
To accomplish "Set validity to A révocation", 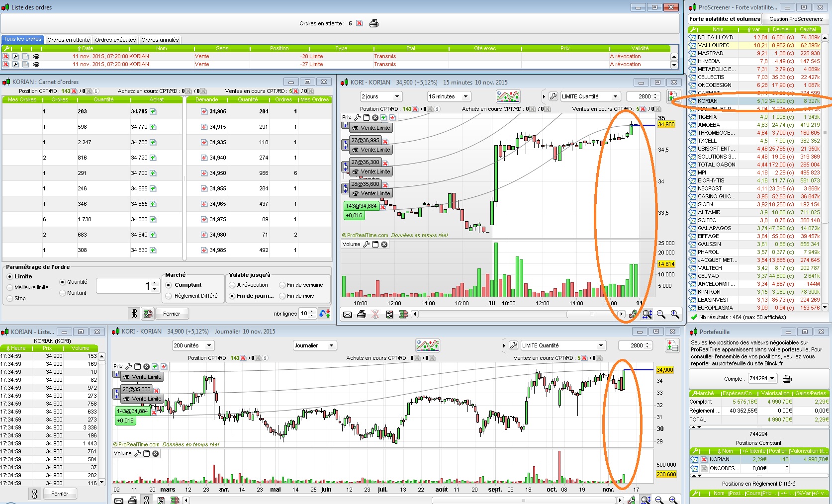I will 248,285.
